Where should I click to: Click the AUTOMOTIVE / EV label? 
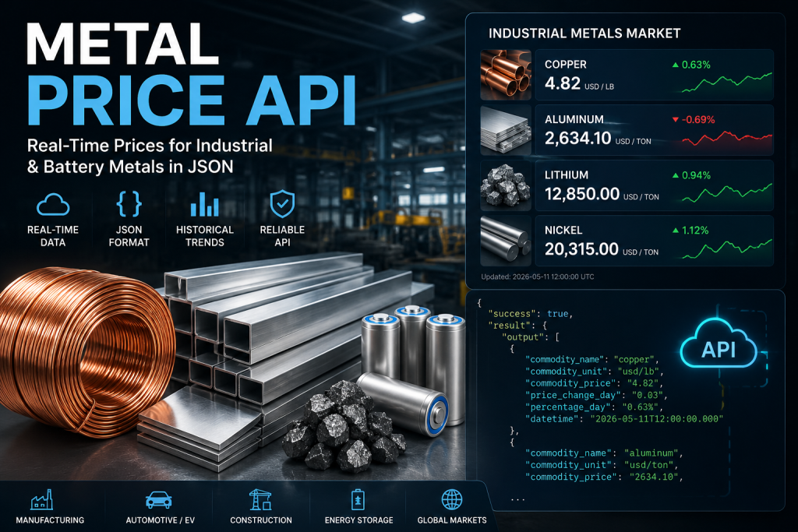(161, 520)
